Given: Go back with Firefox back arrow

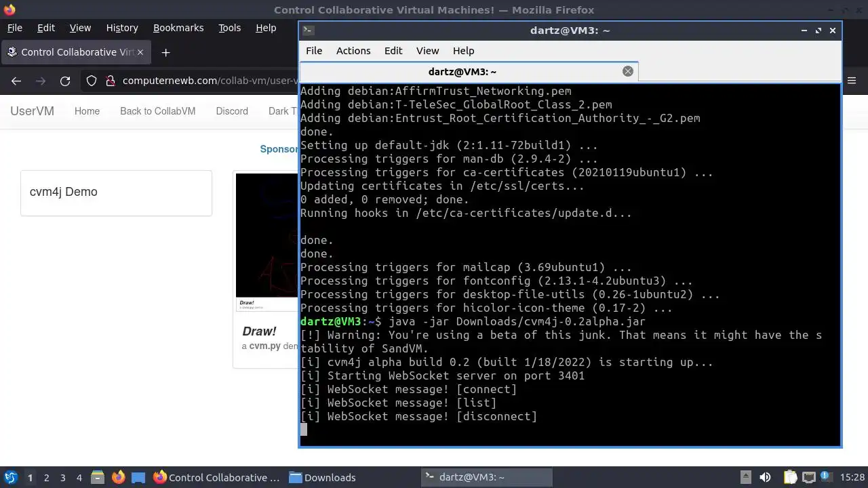Looking at the screenshot, I should (x=16, y=81).
